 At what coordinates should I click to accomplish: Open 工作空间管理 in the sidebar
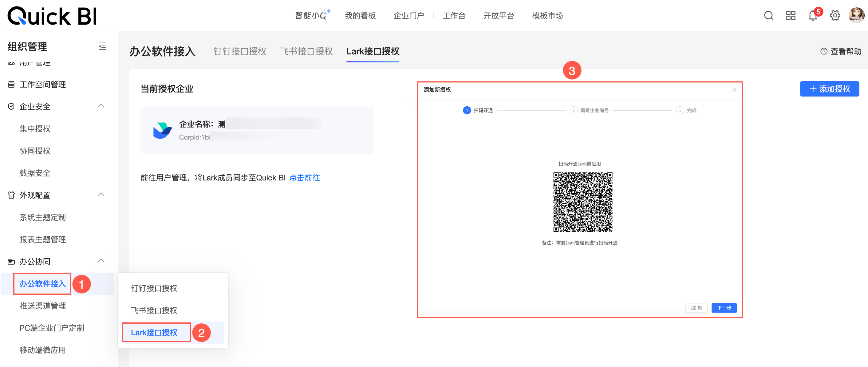pos(42,85)
